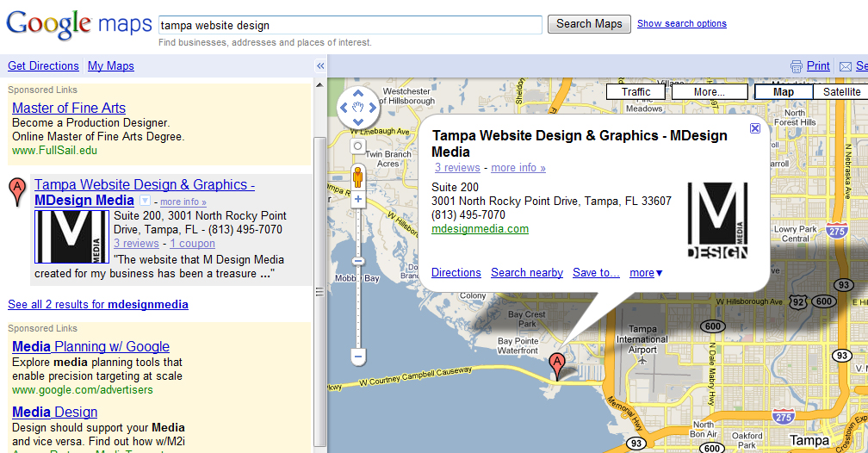This screenshot has width=868, height=453.
Task: Open Get Directions
Action: pyautogui.click(x=43, y=66)
